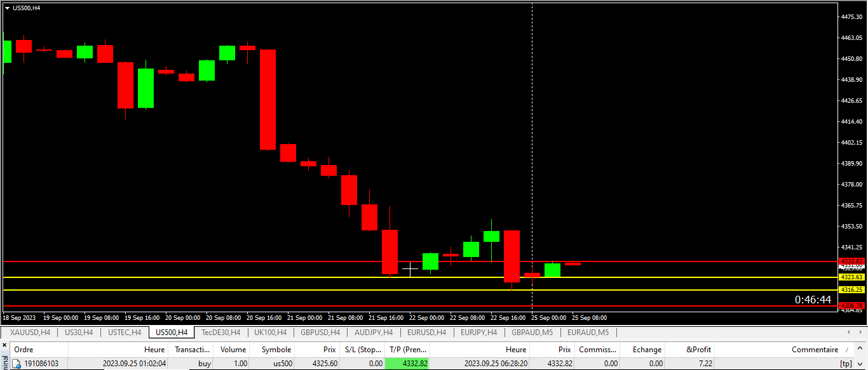Click the yellow 4323.63 price label on axis
This screenshot has width=868, height=370.
coord(851,277)
